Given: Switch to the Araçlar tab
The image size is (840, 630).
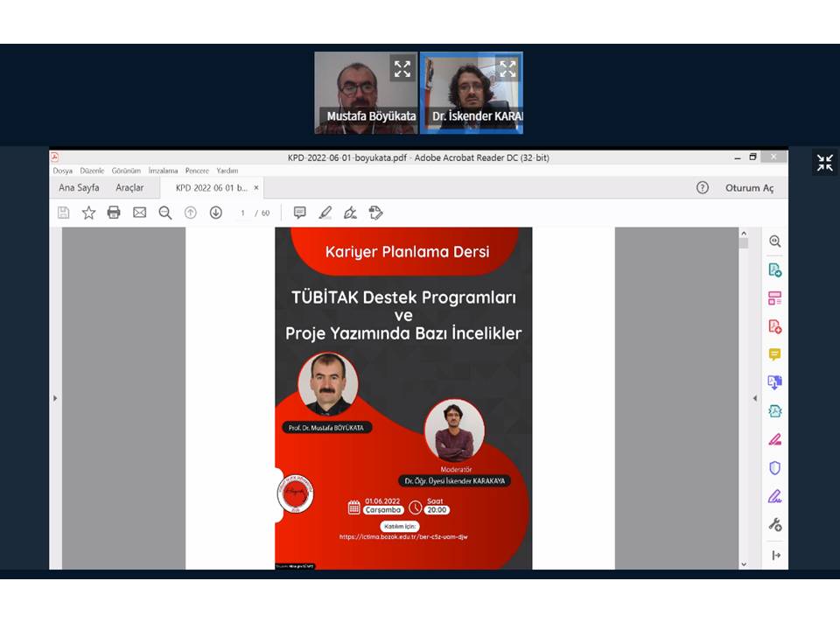Looking at the screenshot, I should [x=129, y=187].
